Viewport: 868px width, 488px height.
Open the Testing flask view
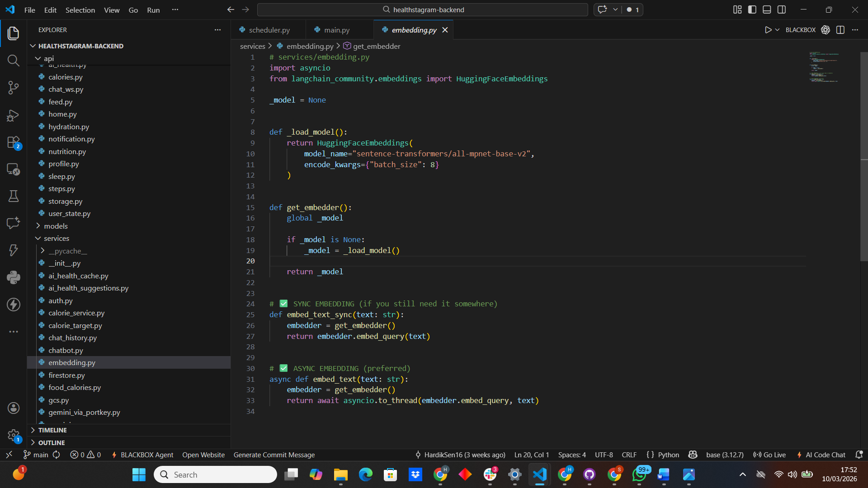pyautogui.click(x=13, y=196)
